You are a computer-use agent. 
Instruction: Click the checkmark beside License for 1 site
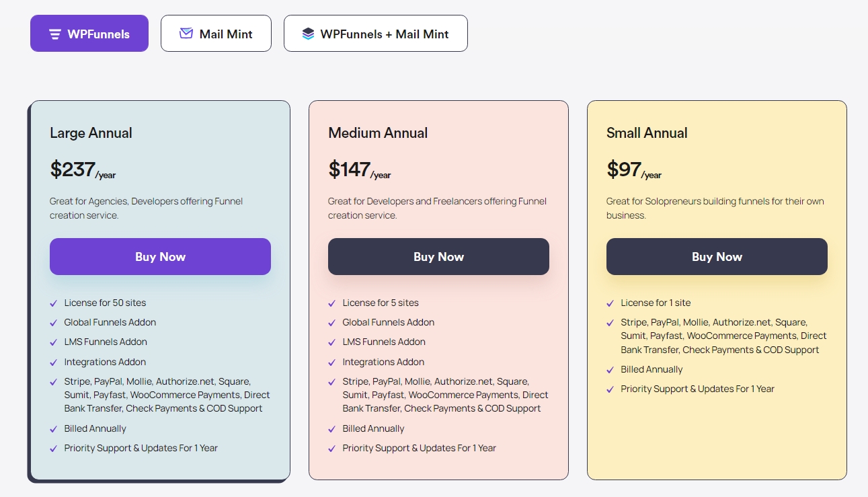point(610,303)
